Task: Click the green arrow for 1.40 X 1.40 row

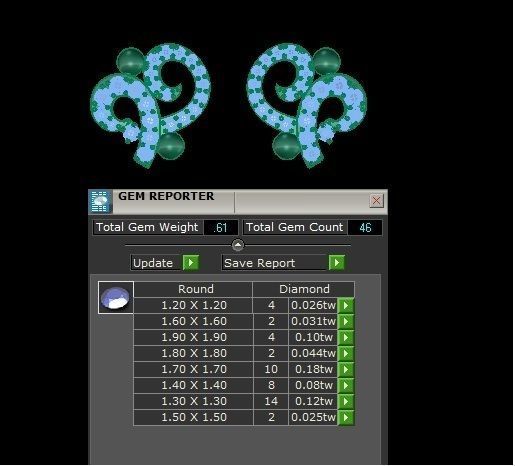Action: pos(346,385)
